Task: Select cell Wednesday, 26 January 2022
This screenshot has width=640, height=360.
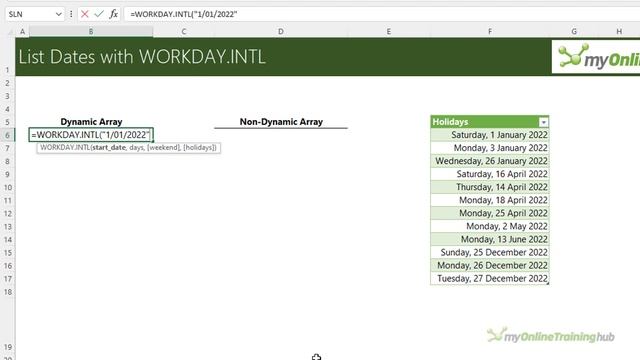Action: 489,161
